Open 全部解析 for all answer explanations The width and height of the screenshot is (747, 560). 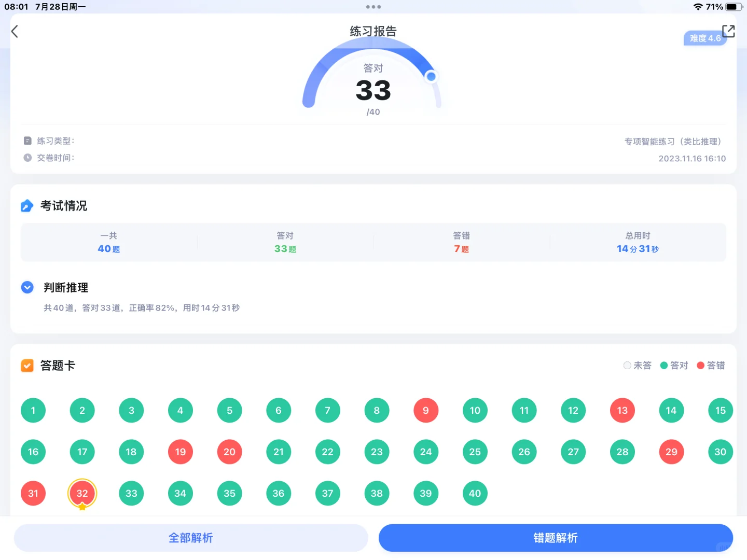tap(190, 538)
